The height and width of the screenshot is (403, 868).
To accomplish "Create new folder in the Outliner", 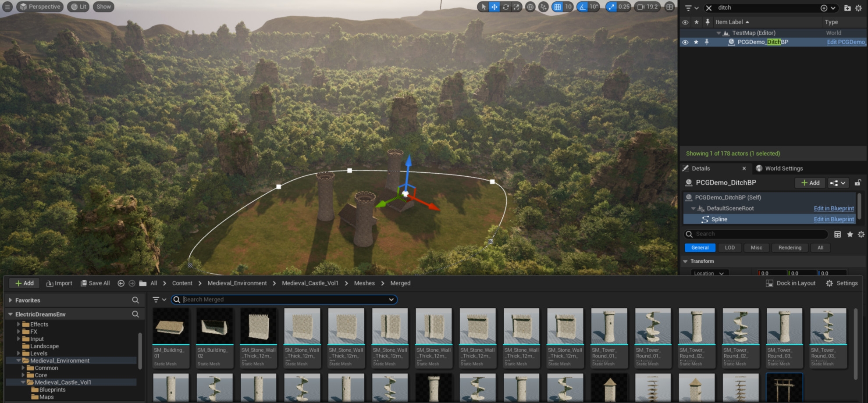I will (x=847, y=8).
